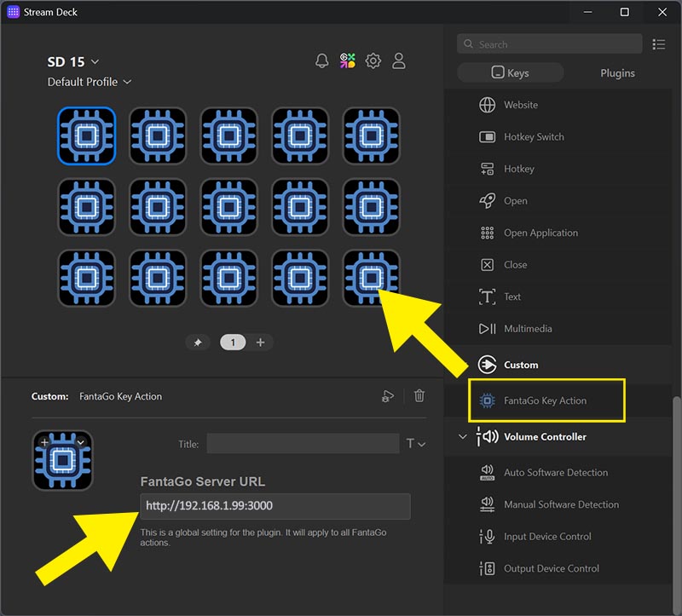Add an icon state using the plus on key image
Screen dimensions: 682x616
click(44, 442)
